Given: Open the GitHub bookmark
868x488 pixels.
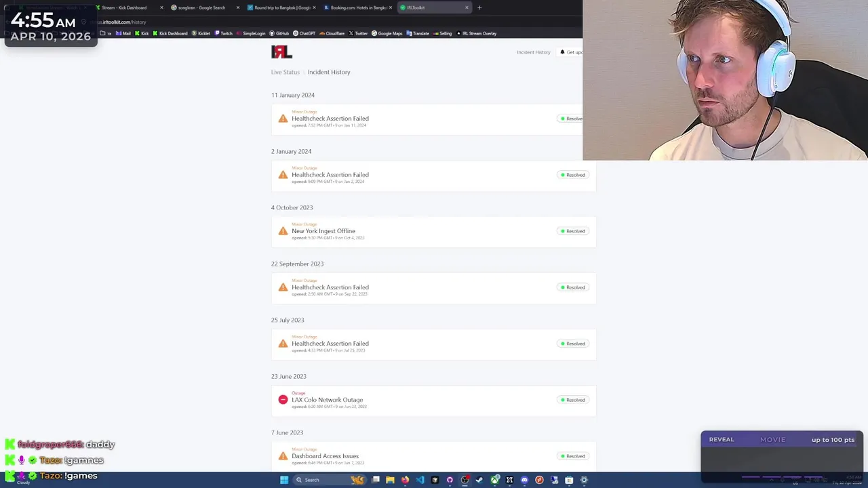Looking at the screenshot, I should pyautogui.click(x=279, y=33).
